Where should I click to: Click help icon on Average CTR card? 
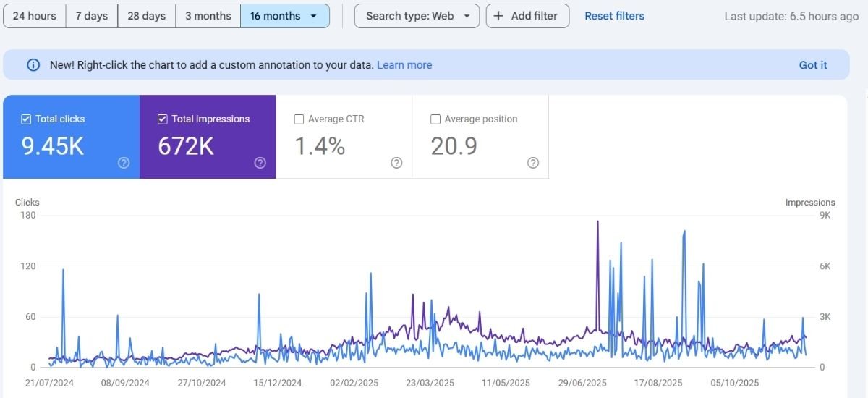click(396, 163)
